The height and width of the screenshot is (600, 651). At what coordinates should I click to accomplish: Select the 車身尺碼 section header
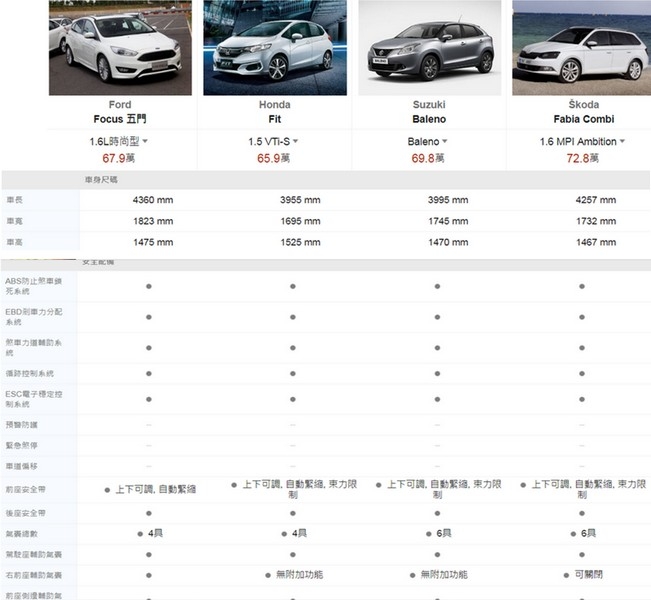(101, 180)
